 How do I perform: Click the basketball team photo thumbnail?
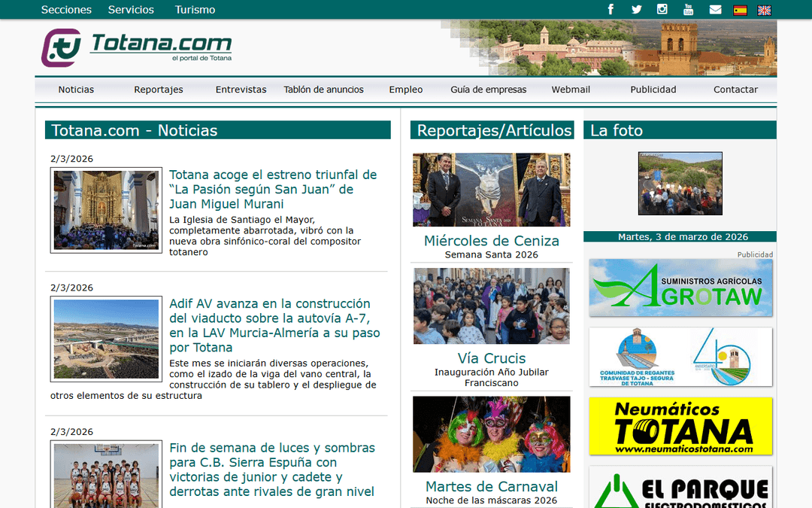pos(106,474)
